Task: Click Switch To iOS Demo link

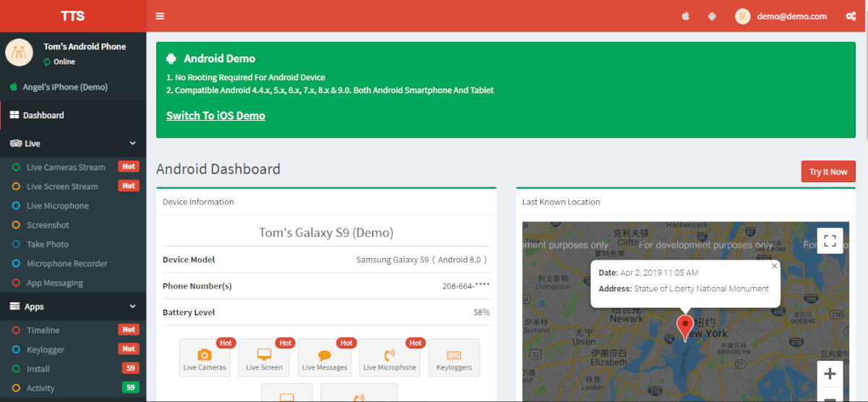Action: coord(216,116)
